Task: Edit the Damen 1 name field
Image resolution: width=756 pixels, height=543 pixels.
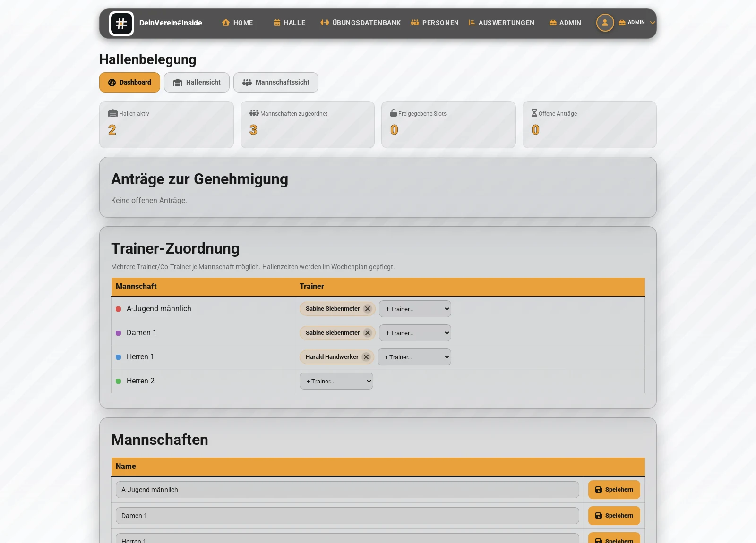Action: [347, 516]
